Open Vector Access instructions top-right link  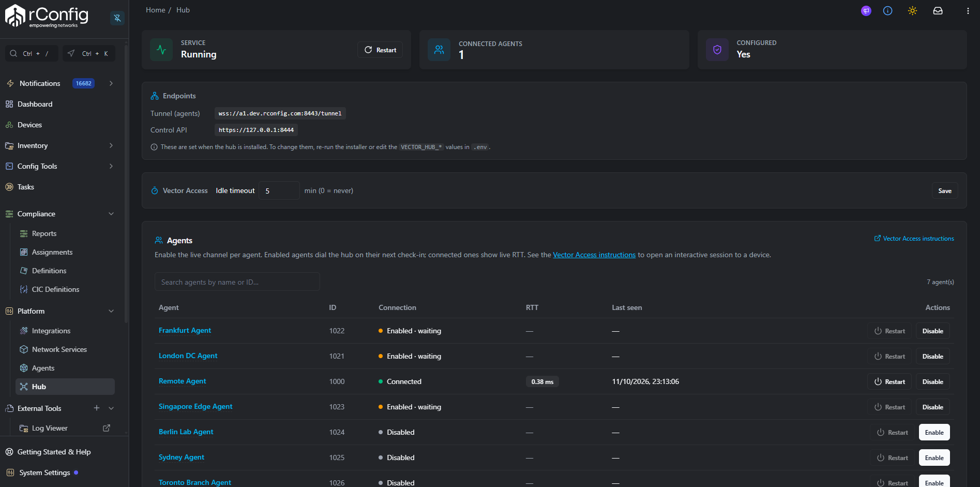coord(914,239)
